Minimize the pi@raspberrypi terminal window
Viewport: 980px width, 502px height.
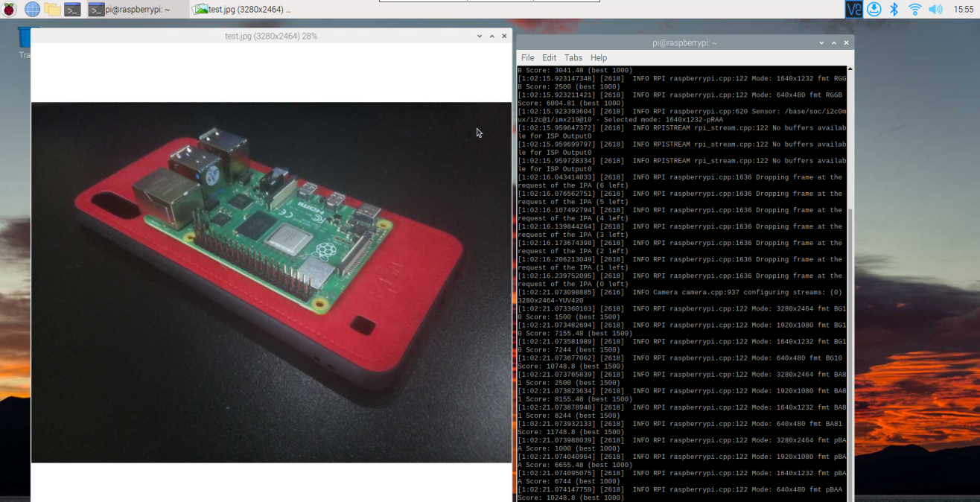(x=822, y=42)
